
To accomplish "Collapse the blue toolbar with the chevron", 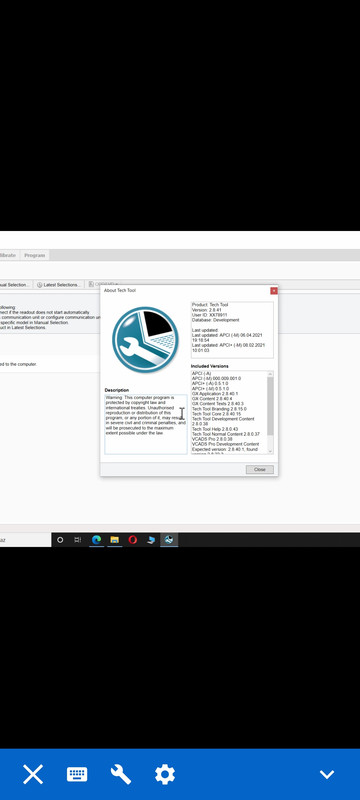I will pyautogui.click(x=327, y=774).
